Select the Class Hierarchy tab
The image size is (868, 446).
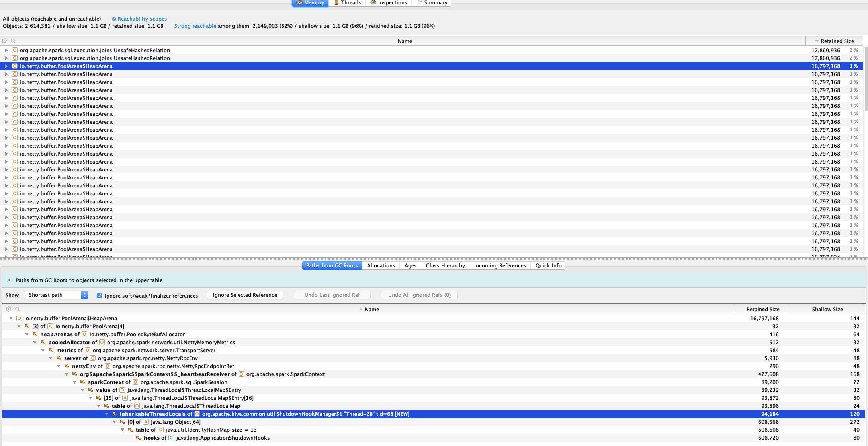tap(445, 265)
